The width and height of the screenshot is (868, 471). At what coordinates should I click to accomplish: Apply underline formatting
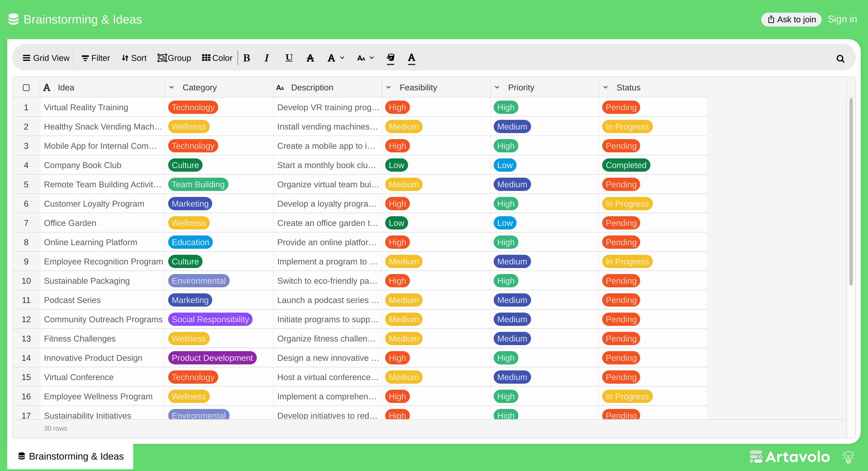tap(289, 58)
